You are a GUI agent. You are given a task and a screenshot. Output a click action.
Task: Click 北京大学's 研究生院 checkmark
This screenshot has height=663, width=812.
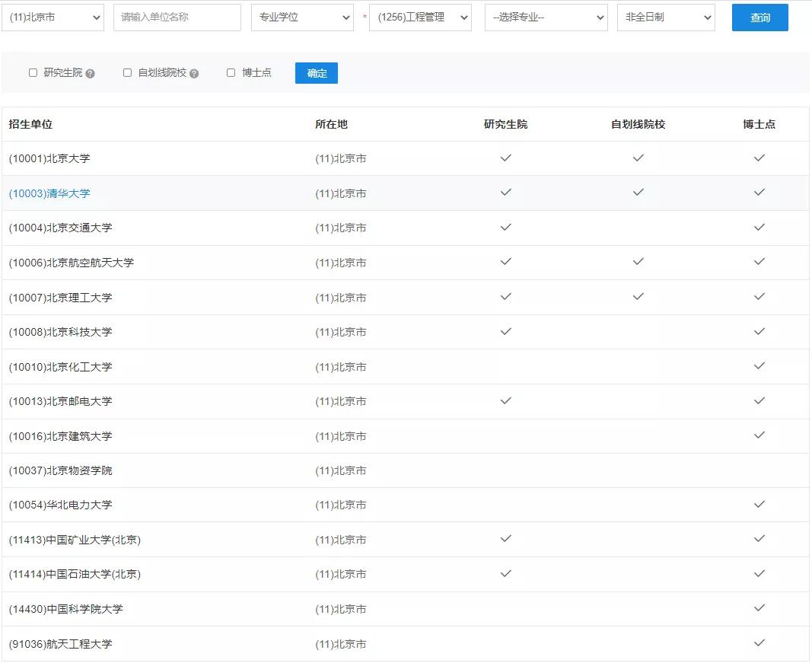tap(505, 158)
